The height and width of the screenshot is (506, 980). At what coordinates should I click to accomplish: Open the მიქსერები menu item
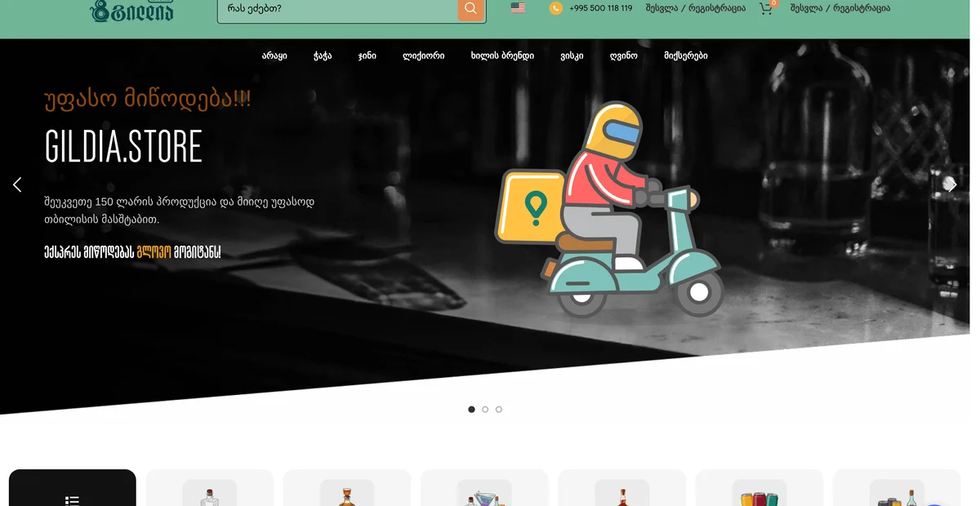(686, 55)
